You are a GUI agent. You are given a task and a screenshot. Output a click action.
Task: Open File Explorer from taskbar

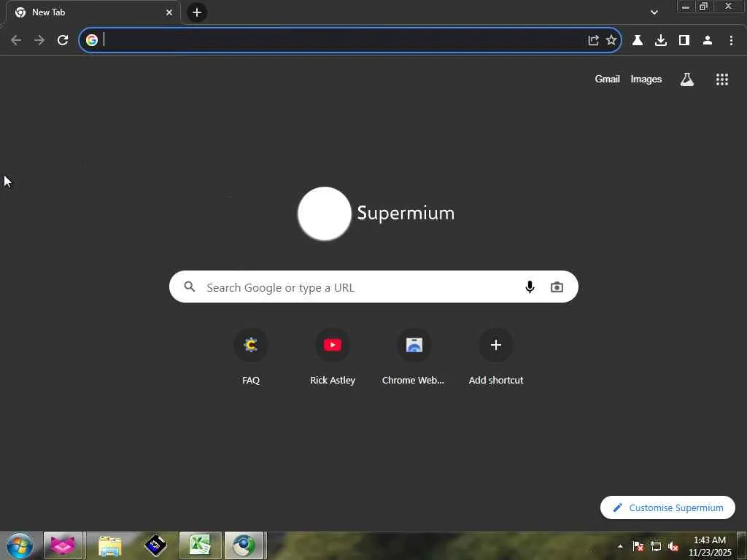coord(110,545)
